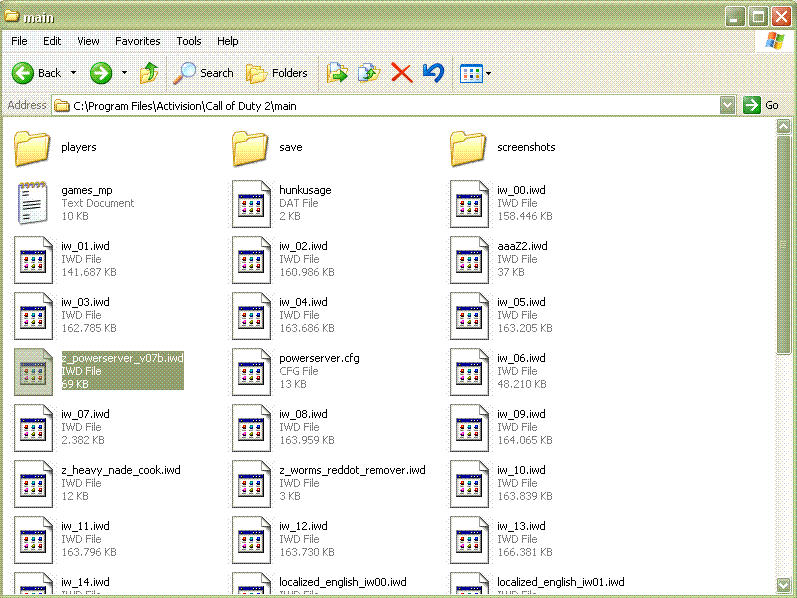
Task: Open the Views dropdown button
Action: 474,73
